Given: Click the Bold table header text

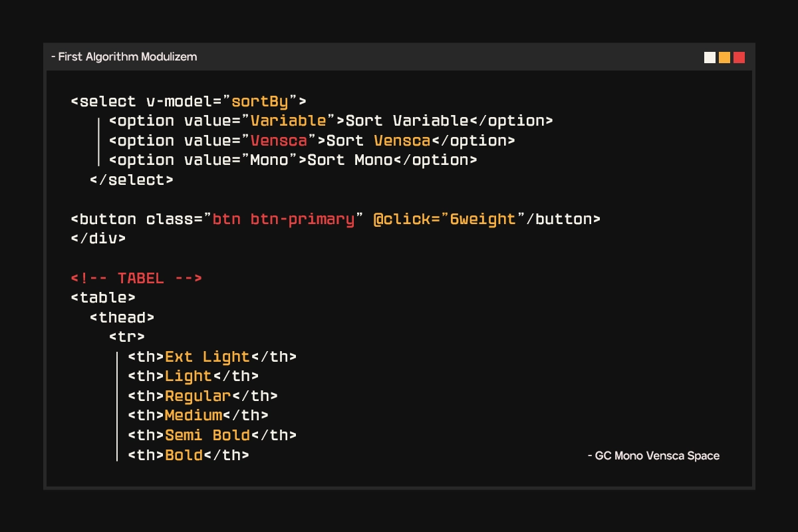Looking at the screenshot, I should pyautogui.click(x=184, y=455).
